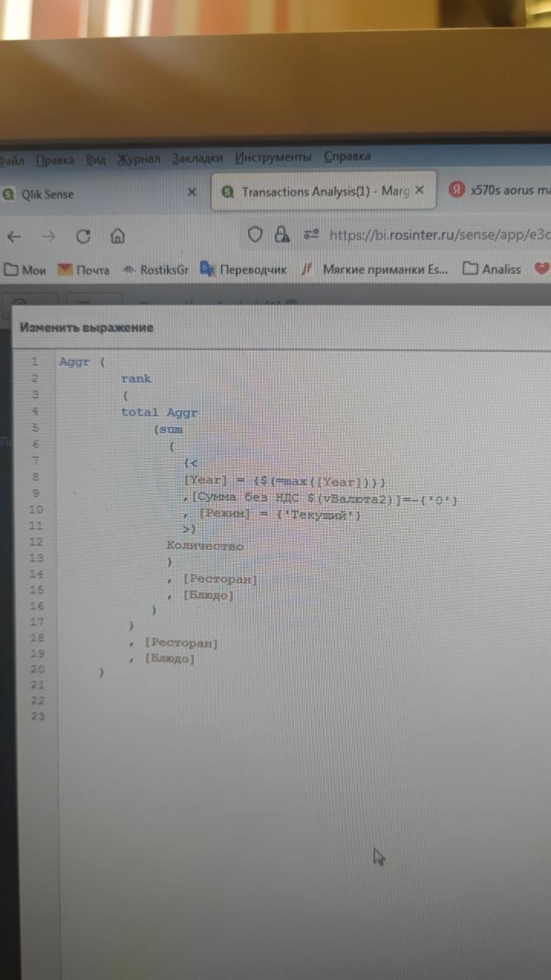The width and height of the screenshot is (551, 980).
Task: Click the [Year] = {$(=max([Year]))} line
Action: (285, 481)
